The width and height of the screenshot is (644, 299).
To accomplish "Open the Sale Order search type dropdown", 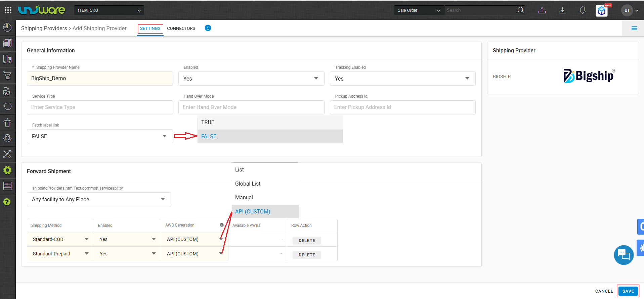I will click(x=419, y=10).
